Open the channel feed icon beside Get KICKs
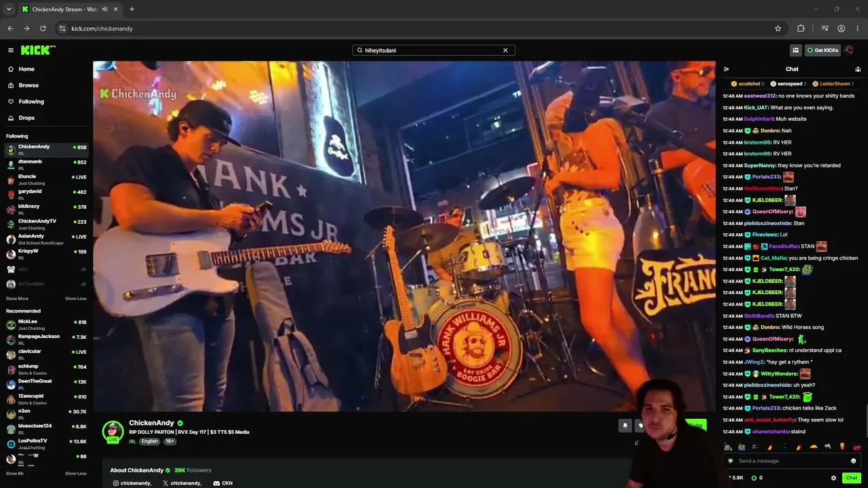 (795, 50)
